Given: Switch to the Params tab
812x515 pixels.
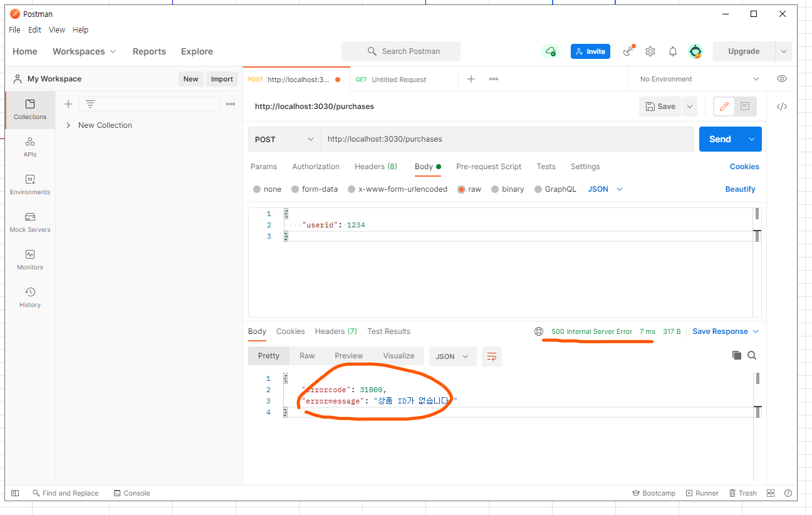Looking at the screenshot, I should (264, 167).
